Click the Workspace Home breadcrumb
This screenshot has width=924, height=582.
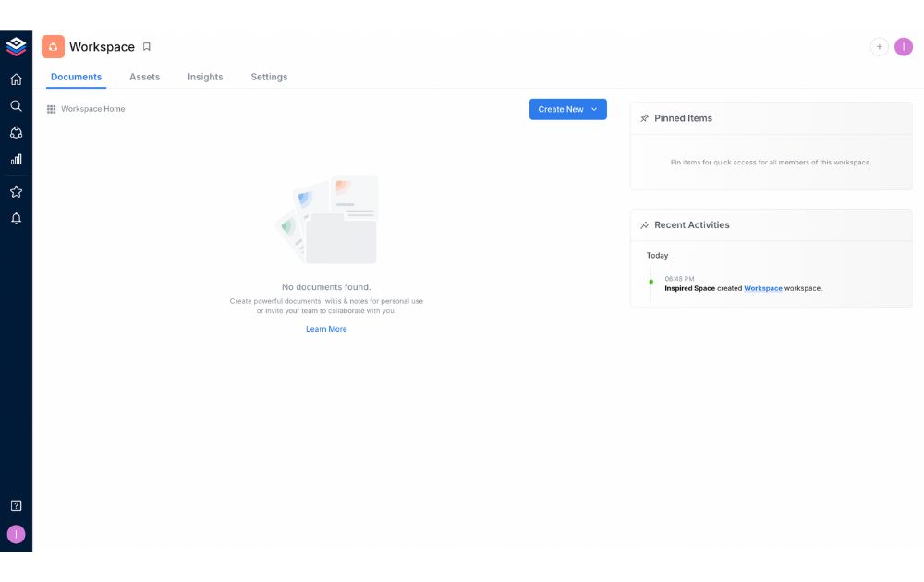[x=92, y=109]
